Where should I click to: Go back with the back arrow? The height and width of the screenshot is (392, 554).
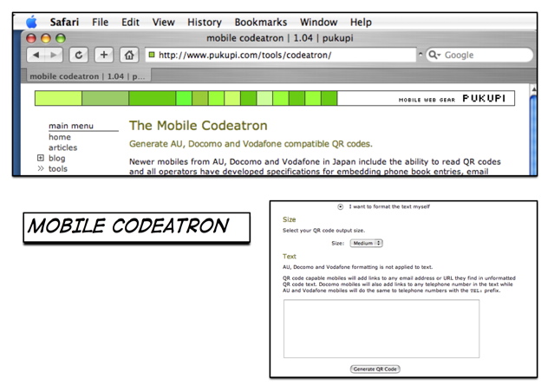(36, 55)
